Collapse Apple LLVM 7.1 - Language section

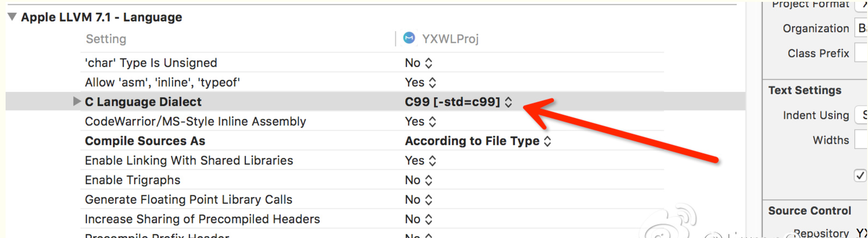(x=12, y=17)
